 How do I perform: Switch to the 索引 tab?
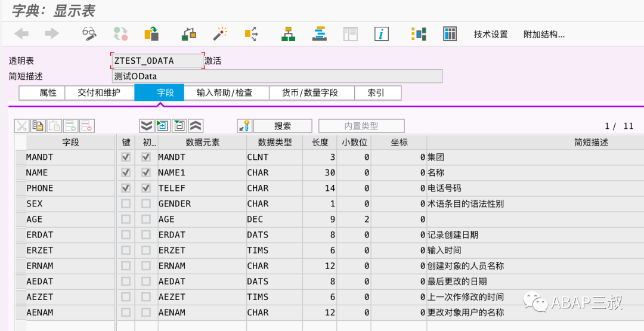click(378, 93)
